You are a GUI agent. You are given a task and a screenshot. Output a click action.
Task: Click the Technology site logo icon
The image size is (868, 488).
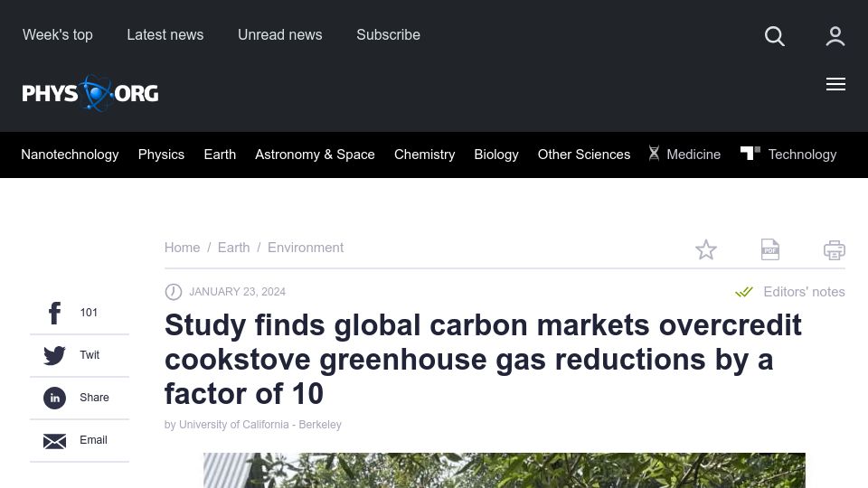(750, 153)
